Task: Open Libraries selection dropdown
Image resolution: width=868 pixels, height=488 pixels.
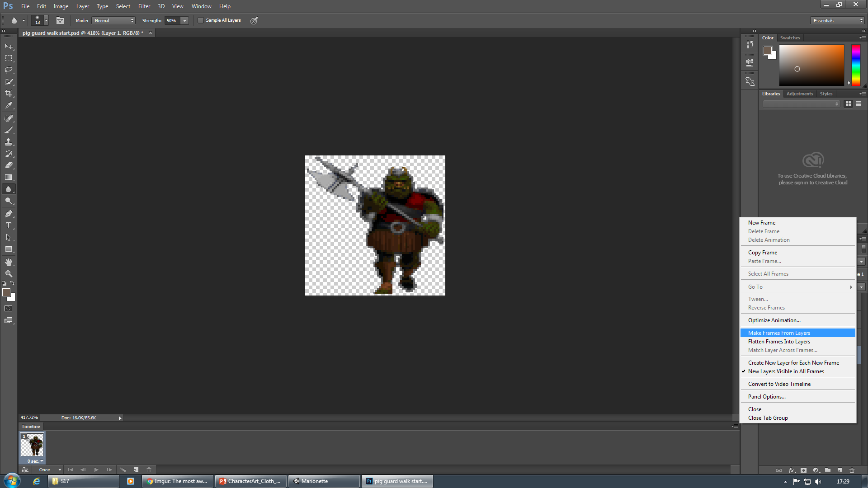Action: 801,104
